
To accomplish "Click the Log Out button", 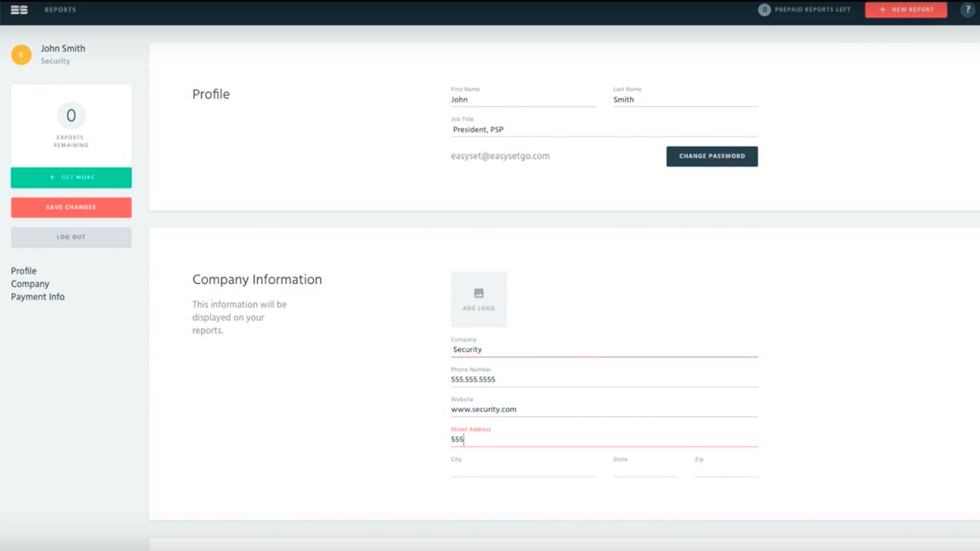I will click(71, 237).
